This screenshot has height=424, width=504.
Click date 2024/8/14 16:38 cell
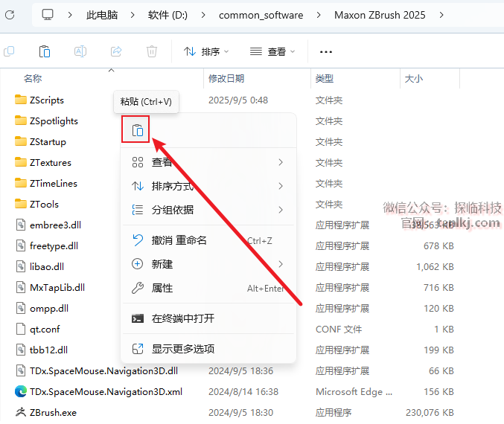tap(243, 391)
